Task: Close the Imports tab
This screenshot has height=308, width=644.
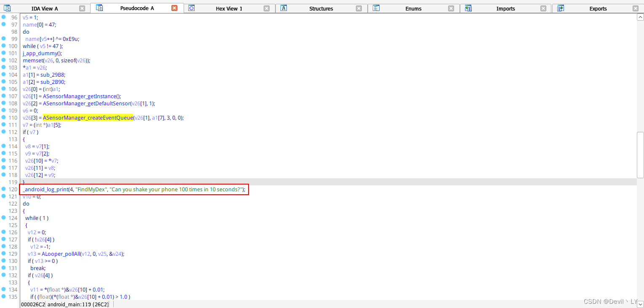Action: tap(543, 8)
